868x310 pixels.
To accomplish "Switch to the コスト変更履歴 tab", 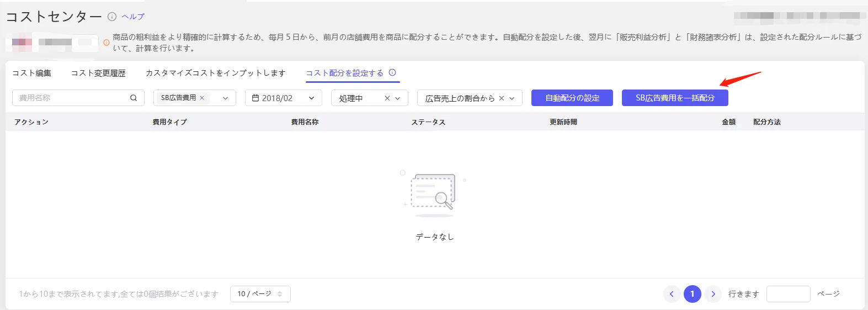I will [x=98, y=73].
